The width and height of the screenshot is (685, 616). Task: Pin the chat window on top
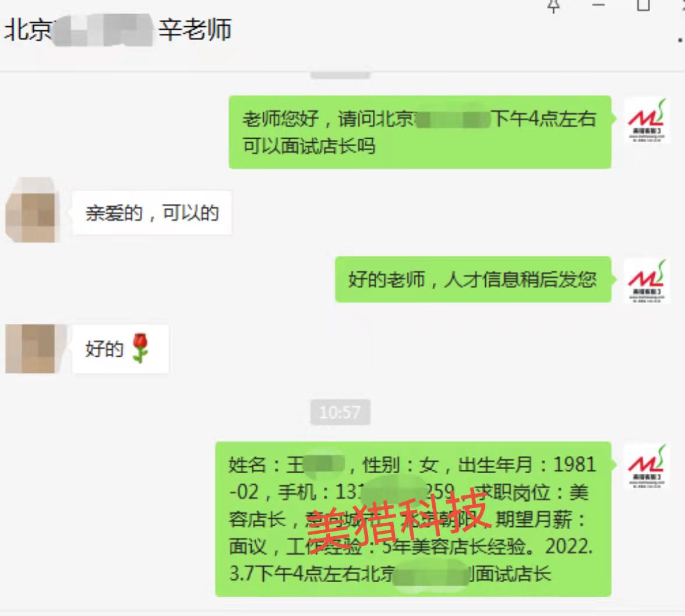pyautogui.click(x=553, y=6)
